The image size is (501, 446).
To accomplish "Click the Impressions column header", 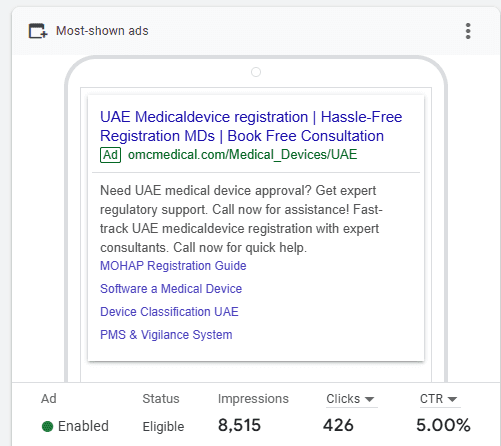I will click(x=253, y=399).
